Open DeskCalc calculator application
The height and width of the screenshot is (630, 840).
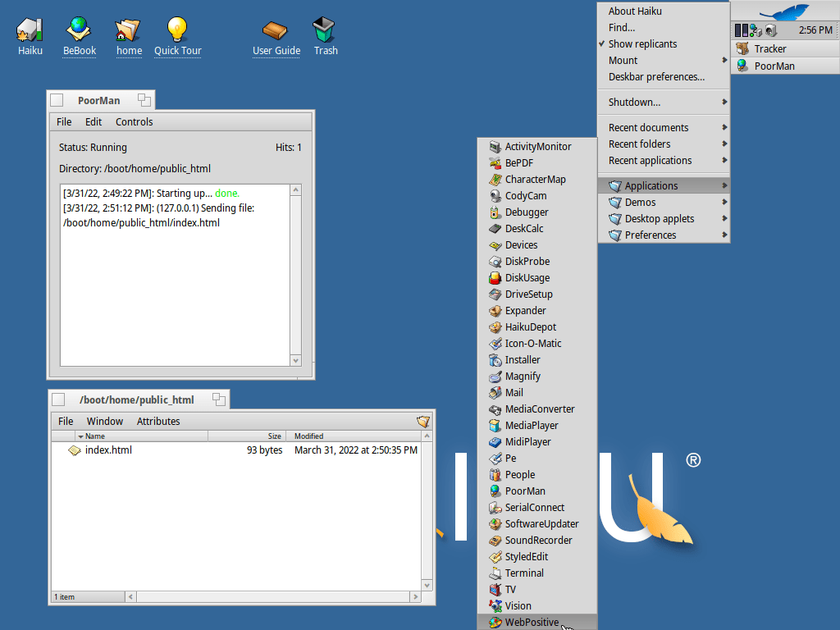click(x=537, y=228)
